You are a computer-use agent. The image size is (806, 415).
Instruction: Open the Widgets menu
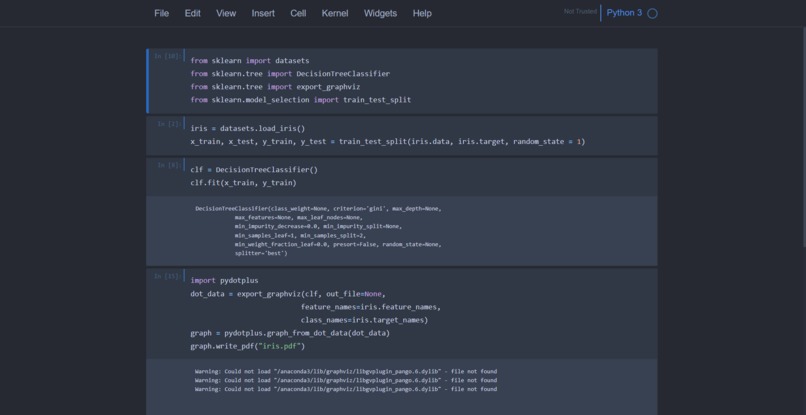380,13
